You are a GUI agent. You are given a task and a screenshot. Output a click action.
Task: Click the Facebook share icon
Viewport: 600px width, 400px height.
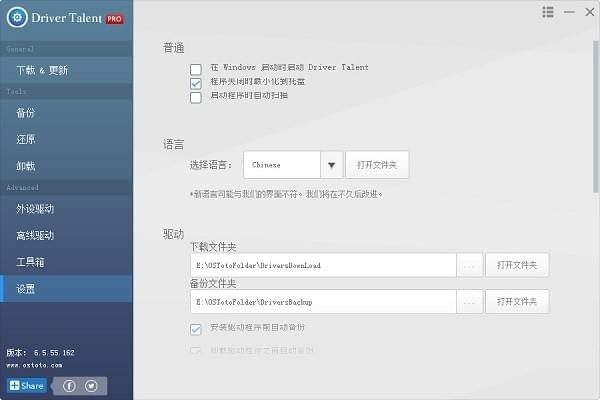[69, 386]
